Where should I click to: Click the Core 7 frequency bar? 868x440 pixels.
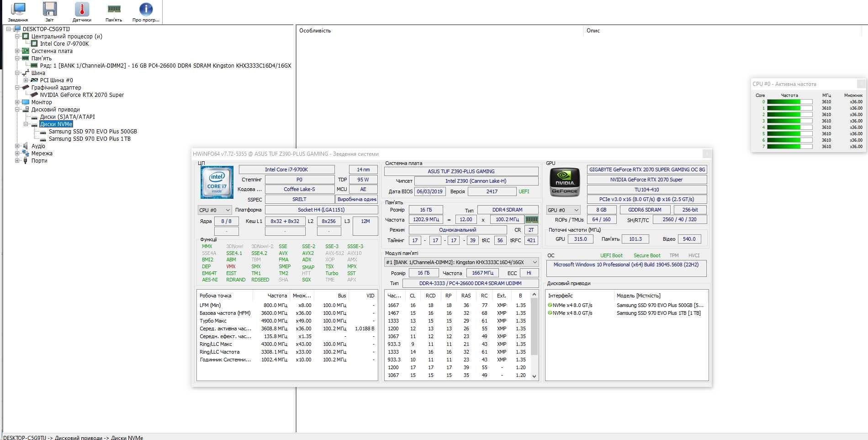coord(789,147)
